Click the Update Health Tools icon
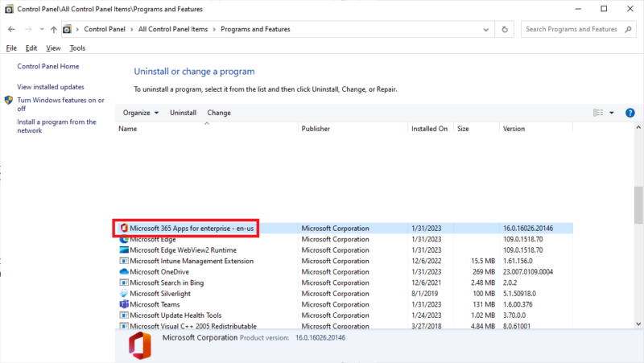 point(124,316)
